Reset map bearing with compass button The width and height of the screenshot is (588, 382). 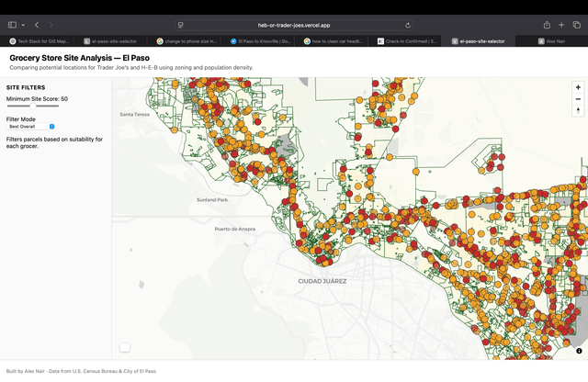point(578,110)
